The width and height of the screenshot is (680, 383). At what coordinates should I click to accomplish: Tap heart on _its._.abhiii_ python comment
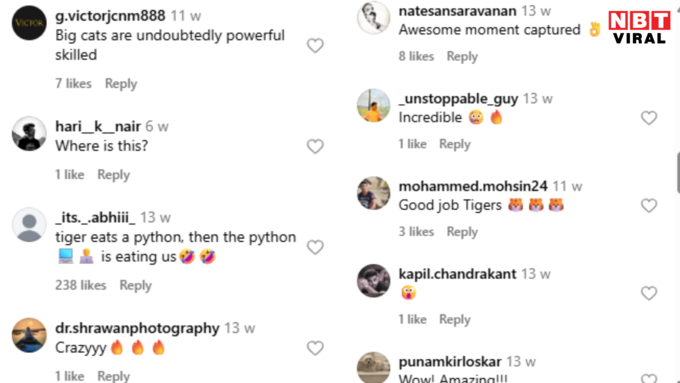click(315, 247)
